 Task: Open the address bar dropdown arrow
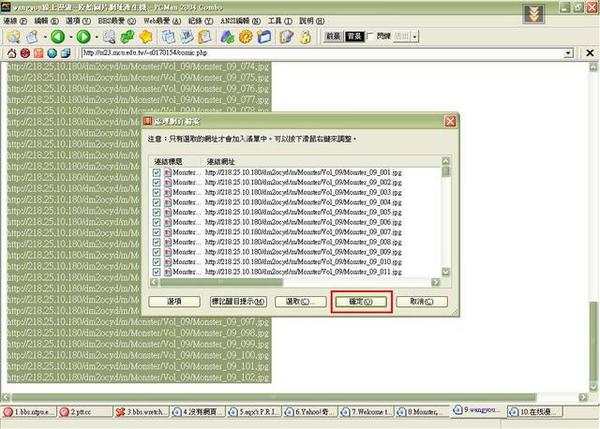pos(569,53)
